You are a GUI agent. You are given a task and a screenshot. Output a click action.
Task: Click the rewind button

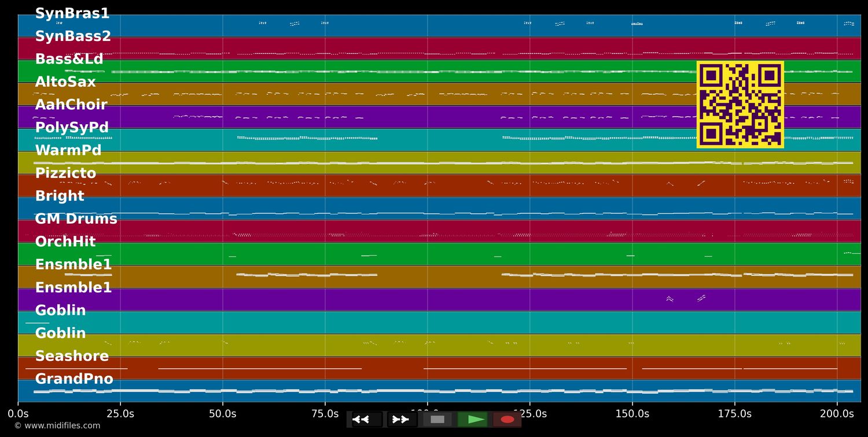367,419
